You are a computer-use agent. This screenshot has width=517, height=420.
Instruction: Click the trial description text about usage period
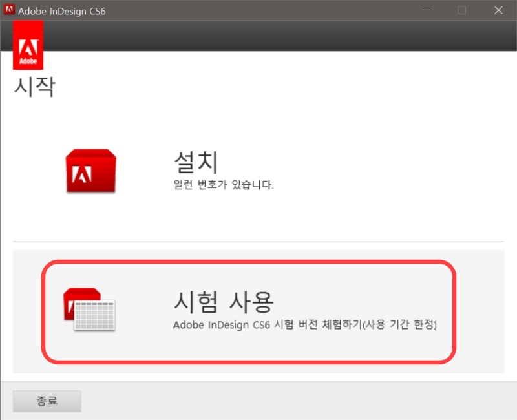pos(305,325)
